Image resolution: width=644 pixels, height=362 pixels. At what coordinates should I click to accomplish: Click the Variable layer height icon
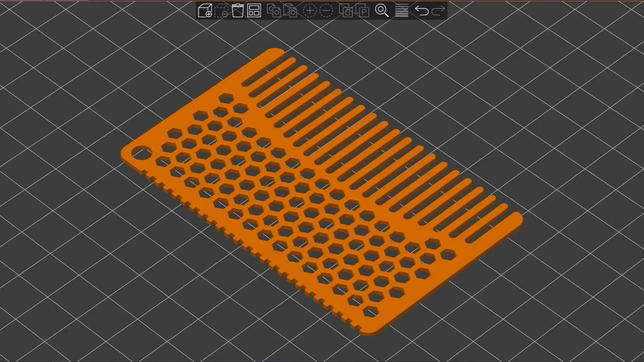pos(402,11)
